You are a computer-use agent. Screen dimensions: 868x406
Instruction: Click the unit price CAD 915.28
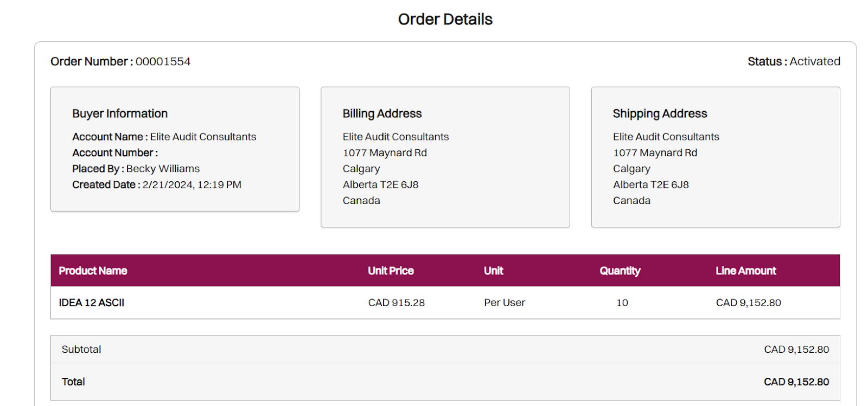tap(396, 302)
